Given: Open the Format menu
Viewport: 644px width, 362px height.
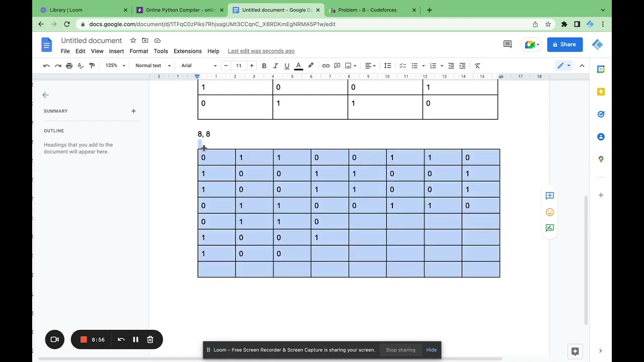Looking at the screenshot, I should click(x=139, y=51).
